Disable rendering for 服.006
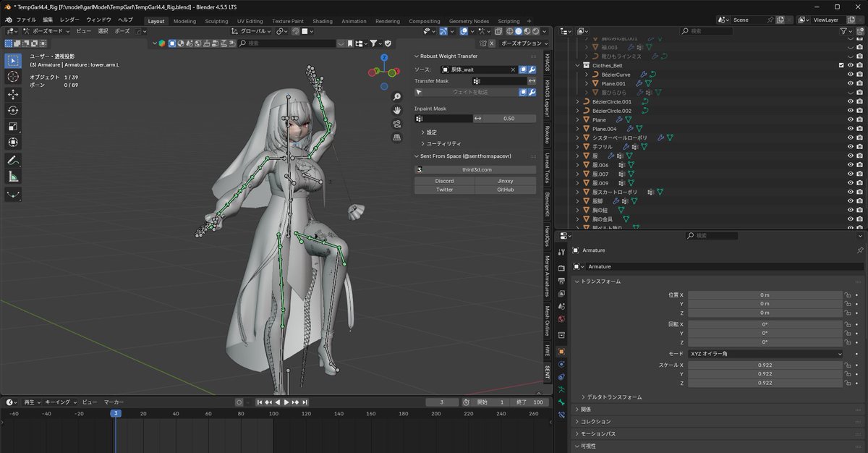The image size is (868, 453). coord(860,165)
